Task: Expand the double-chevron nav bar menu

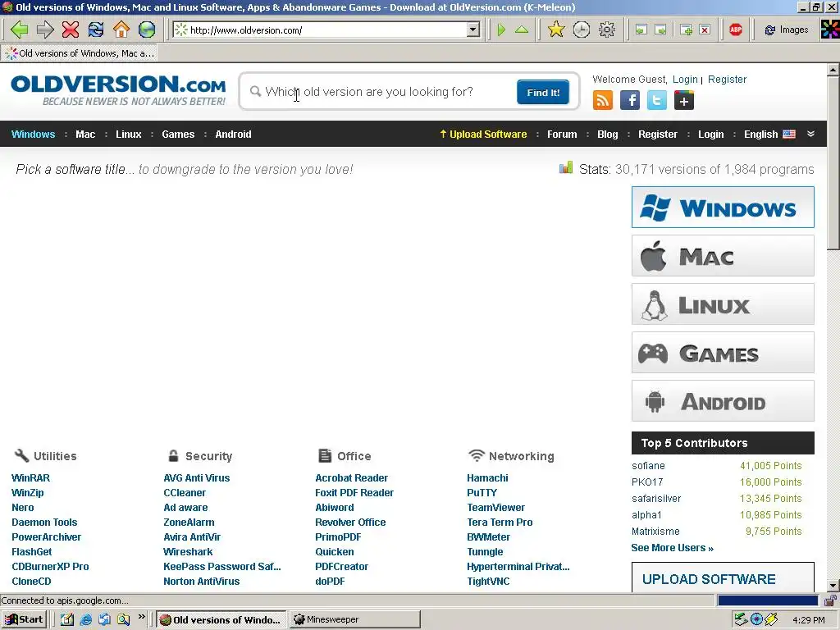Action: (x=810, y=134)
